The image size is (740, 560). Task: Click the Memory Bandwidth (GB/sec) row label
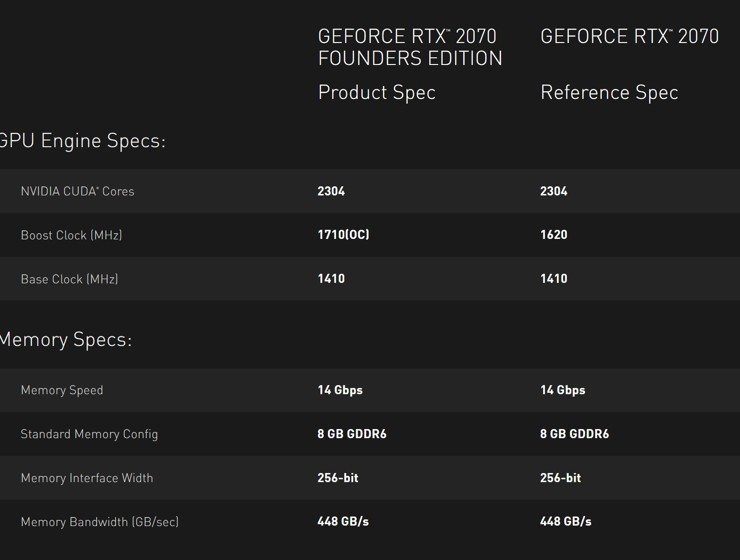(x=99, y=522)
